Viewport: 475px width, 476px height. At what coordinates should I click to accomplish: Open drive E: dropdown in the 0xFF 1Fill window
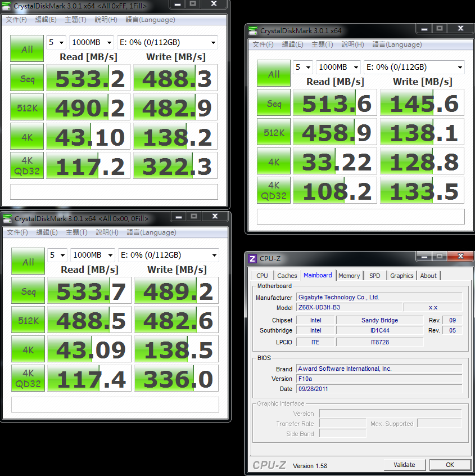(x=168, y=43)
